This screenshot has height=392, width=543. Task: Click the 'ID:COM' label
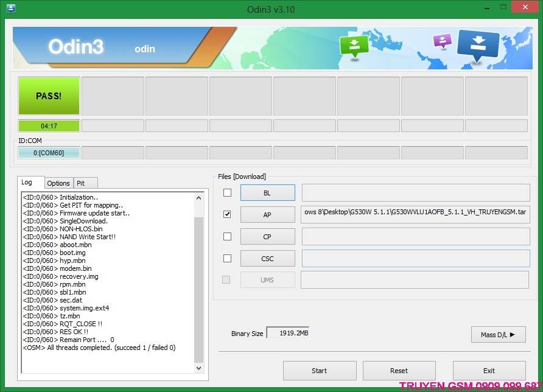coord(30,141)
